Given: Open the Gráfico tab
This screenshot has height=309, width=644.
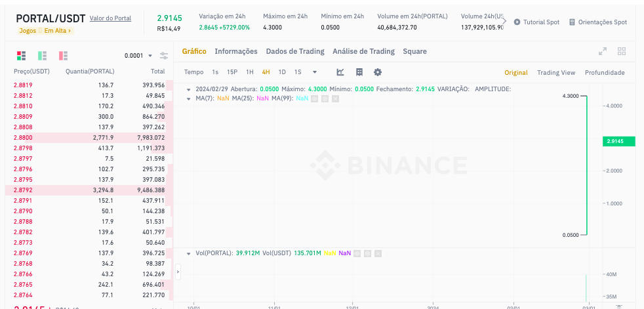Looking at the screenshot, I should click(194, 51).
